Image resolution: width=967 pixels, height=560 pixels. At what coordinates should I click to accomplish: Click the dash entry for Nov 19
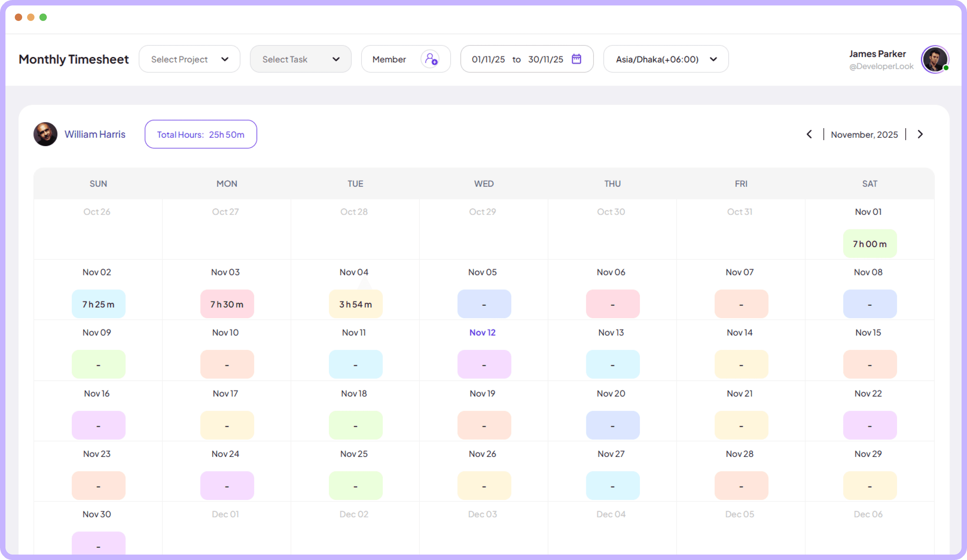484,425
